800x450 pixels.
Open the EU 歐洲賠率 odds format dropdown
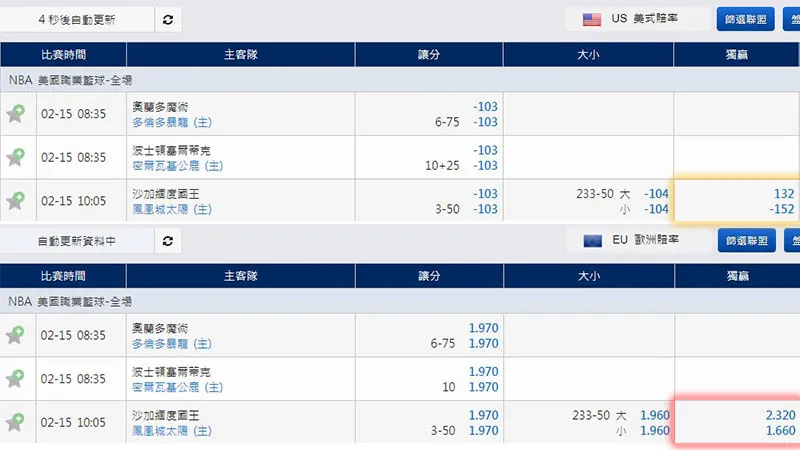point(636,241)
